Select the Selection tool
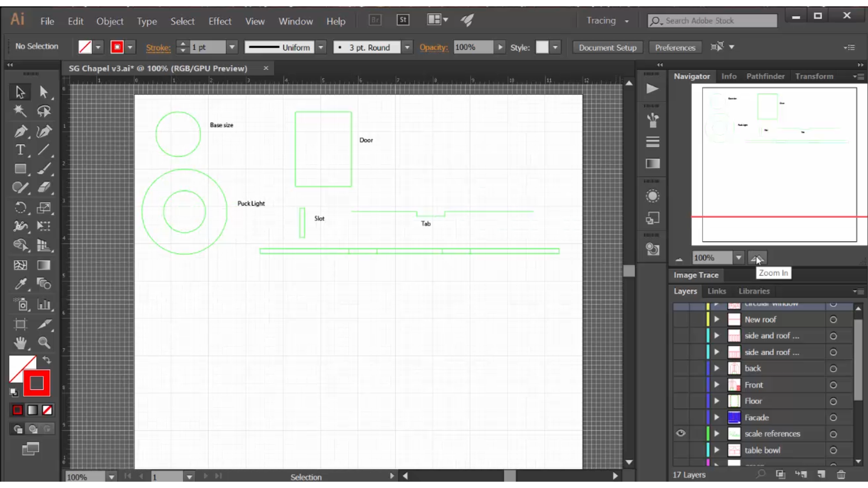Image resolution: width=868 pixels, height=488 pixels. (20, 92)
